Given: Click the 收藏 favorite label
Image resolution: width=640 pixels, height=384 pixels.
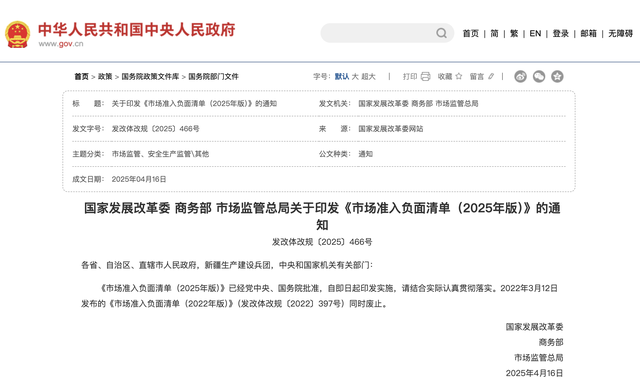Looking at the screenshot, I should click(x=445, y=76).
